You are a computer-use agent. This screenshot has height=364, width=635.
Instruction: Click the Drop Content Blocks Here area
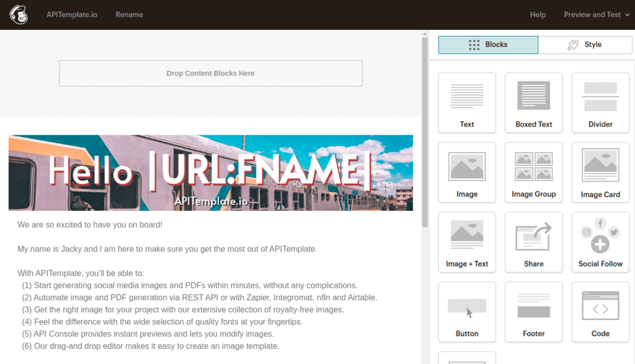tap(210, 73)
